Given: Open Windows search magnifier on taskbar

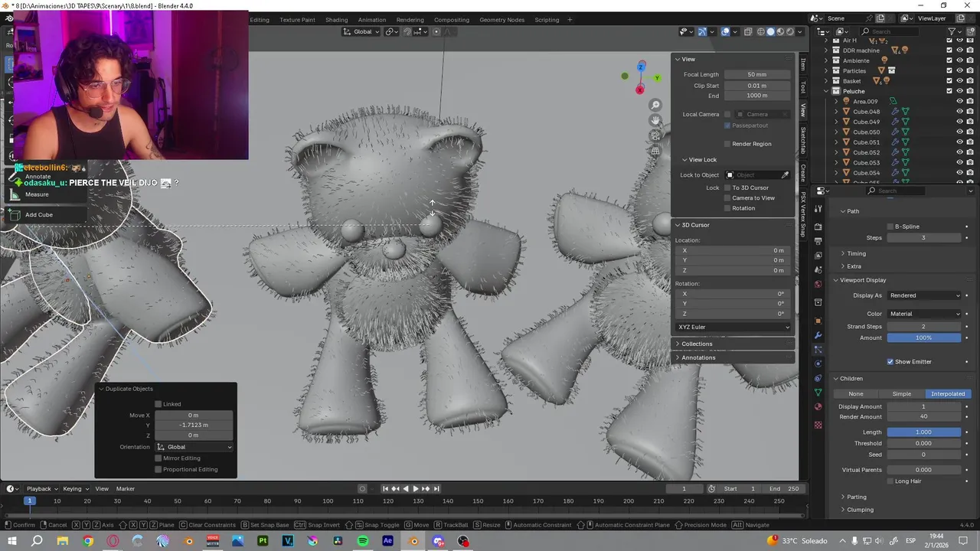Looking at the screenshot, I should click(x=37, y=541).
